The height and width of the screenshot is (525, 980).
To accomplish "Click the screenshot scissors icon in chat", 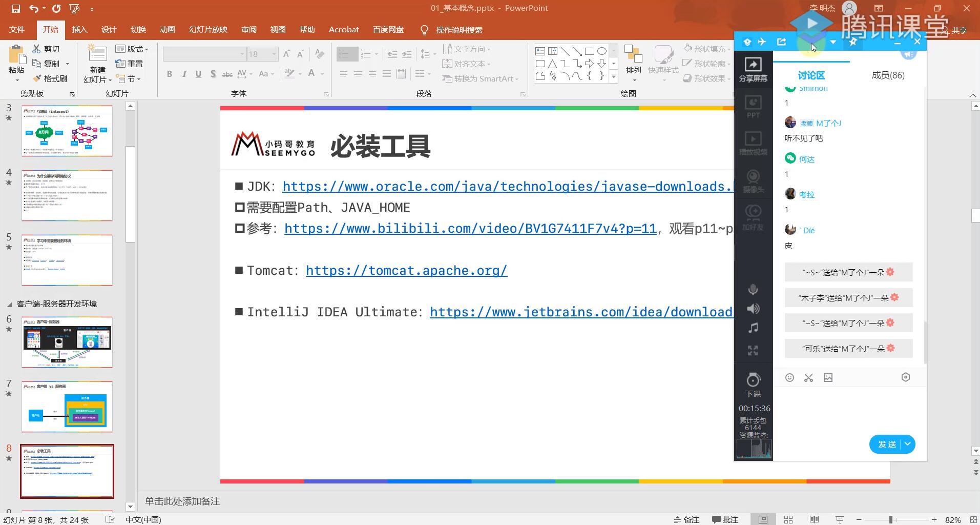I will tap(809, 378).
